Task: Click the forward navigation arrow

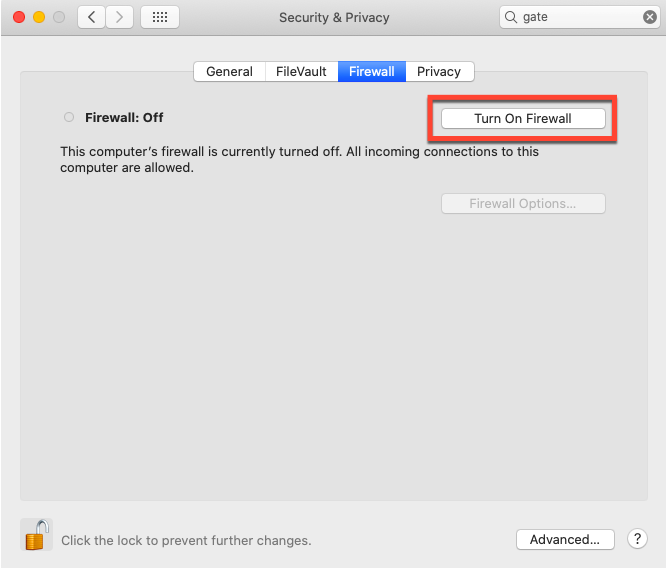Action: [x=120, y=17]
